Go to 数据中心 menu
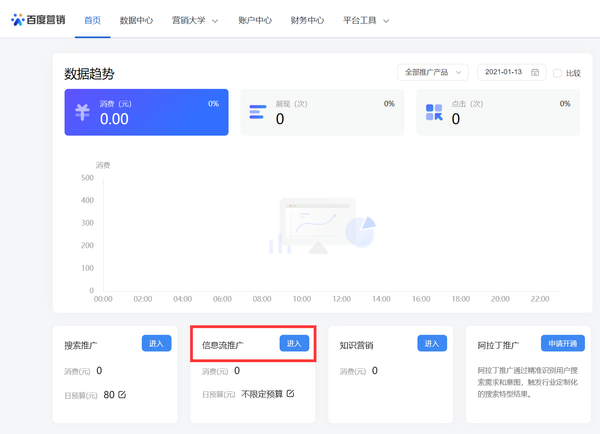 coord(136,20)
